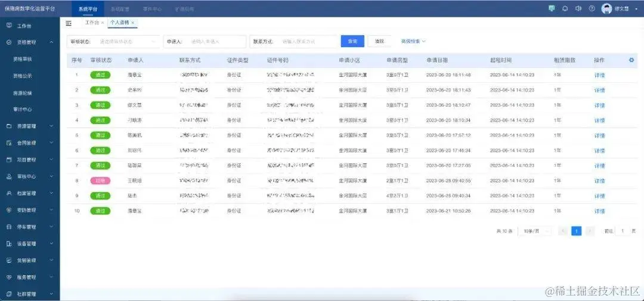Toggle the sidebar collapse hamburger icon

click(69, 23)
